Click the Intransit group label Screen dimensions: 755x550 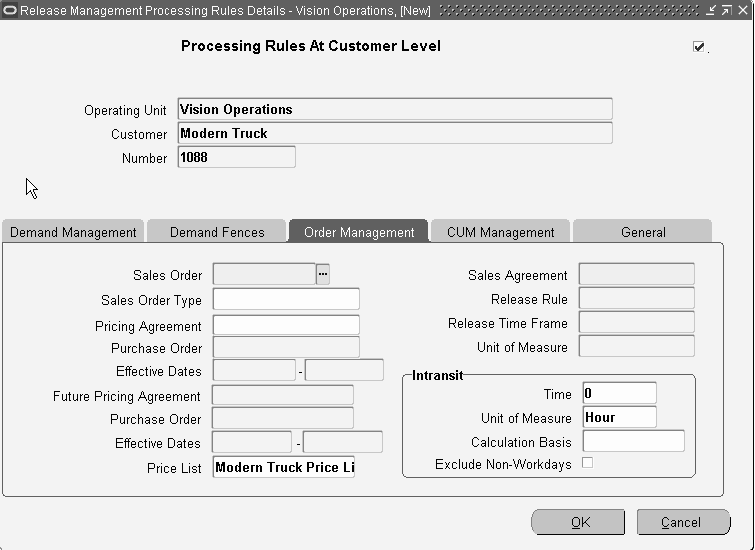pyautogui.click(x=437, y=376)
